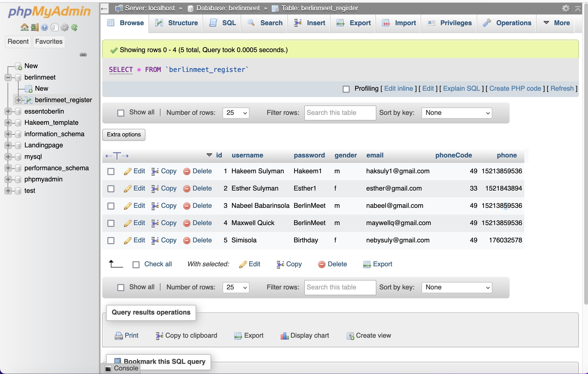Click the Explain SQL link
This screenshot has height=374, width=588.
click(461, 89)
